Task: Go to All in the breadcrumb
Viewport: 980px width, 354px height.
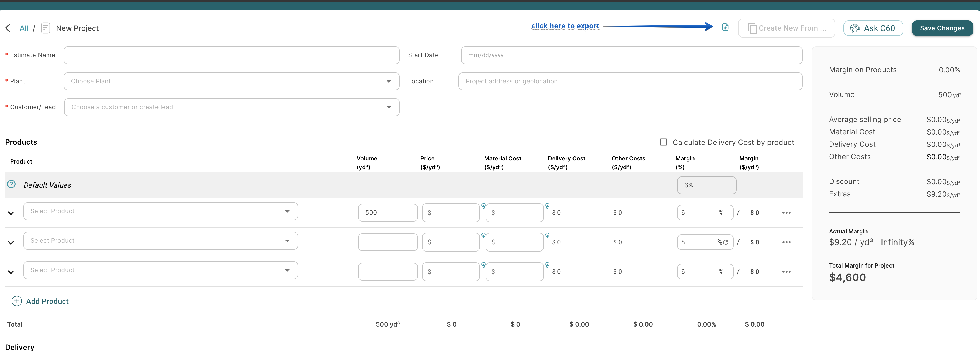Action: click(x=24, y=28)
